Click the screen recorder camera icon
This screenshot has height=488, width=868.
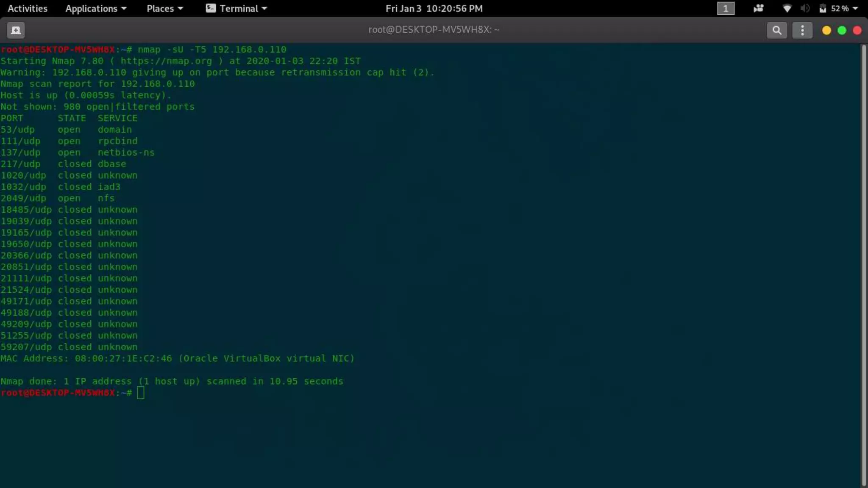(758, 8)
